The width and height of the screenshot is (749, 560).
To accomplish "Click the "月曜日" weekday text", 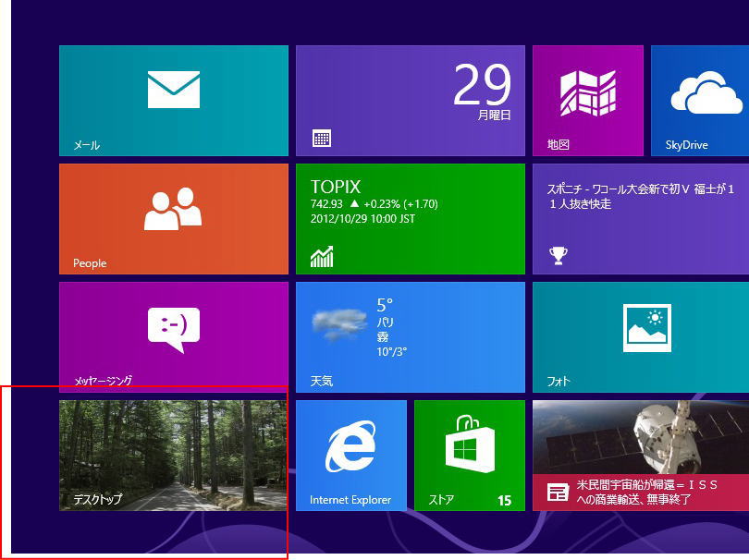I will pyautogui.click(x=495, y=116).
